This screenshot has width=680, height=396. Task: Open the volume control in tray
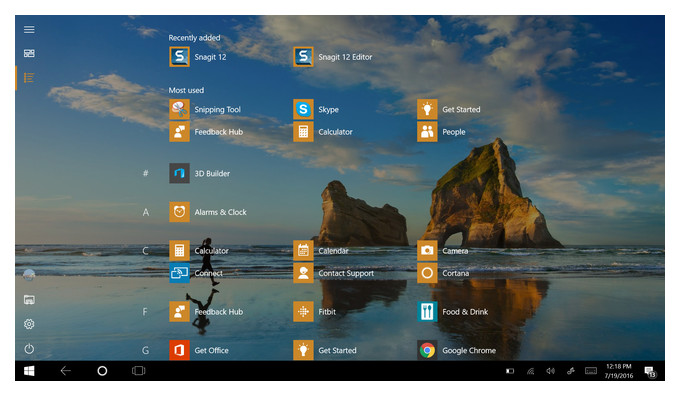click(x=550, y=371)
